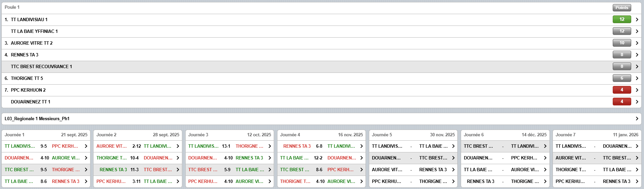Viewport: 644px width, 189px height.
Task: Open match TT LANDIVISIAU 9-5 PPC KERHUON arrow
Action: [x=86, y=146]
